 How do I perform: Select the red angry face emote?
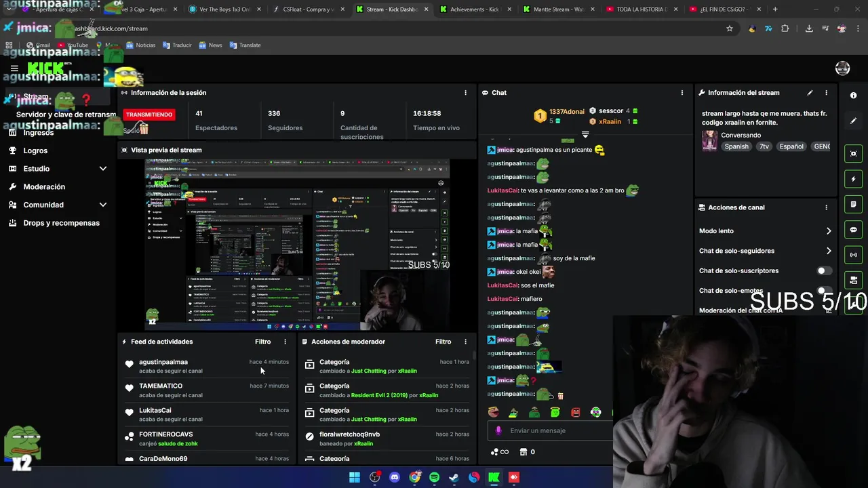point(576,412)
